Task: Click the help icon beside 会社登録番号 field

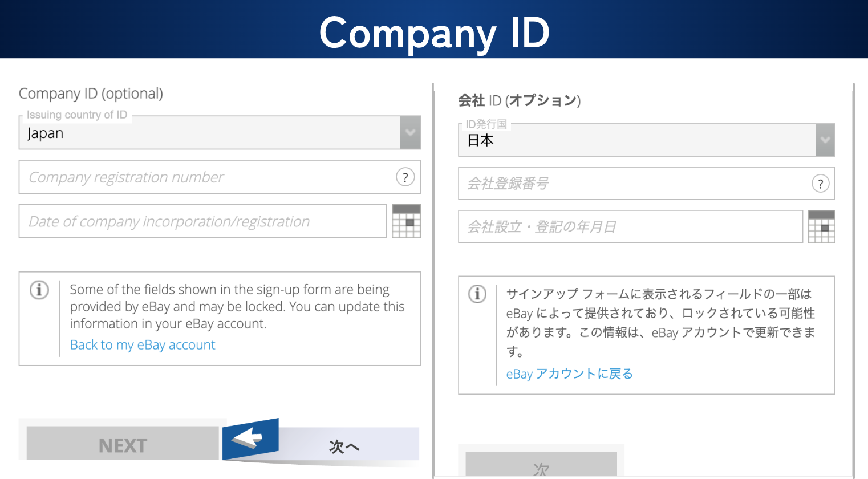Action: (x=820, y=184)
